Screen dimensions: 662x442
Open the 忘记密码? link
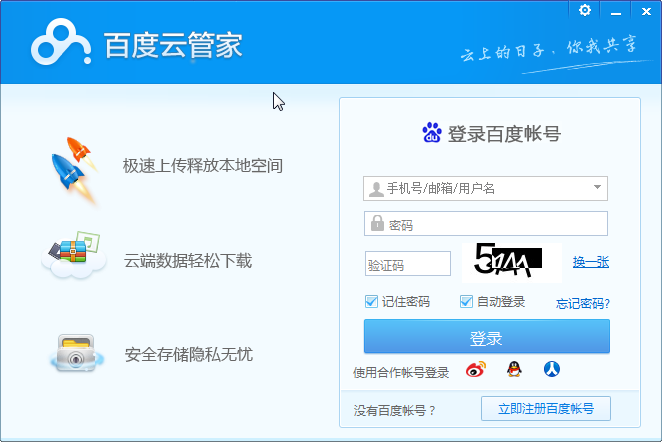coord(583,304)
